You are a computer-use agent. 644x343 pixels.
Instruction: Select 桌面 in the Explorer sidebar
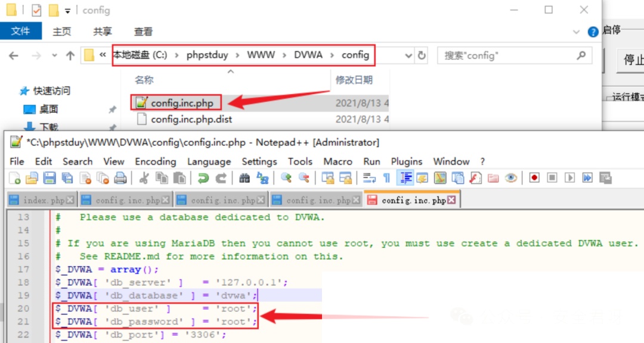pos(48,109)
